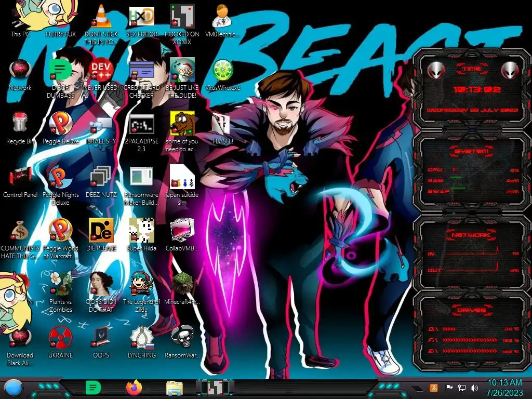
Task: Open the Network desktop icon
Action: point(20,75)
